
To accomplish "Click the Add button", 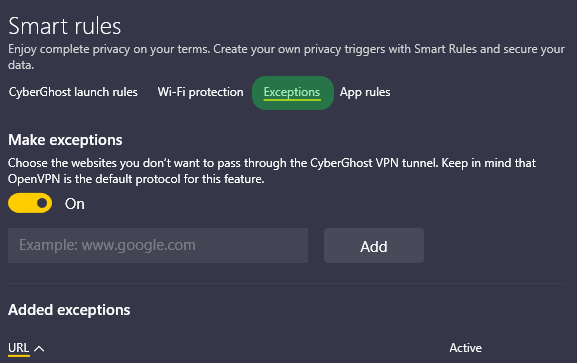I will coord(374,246).
